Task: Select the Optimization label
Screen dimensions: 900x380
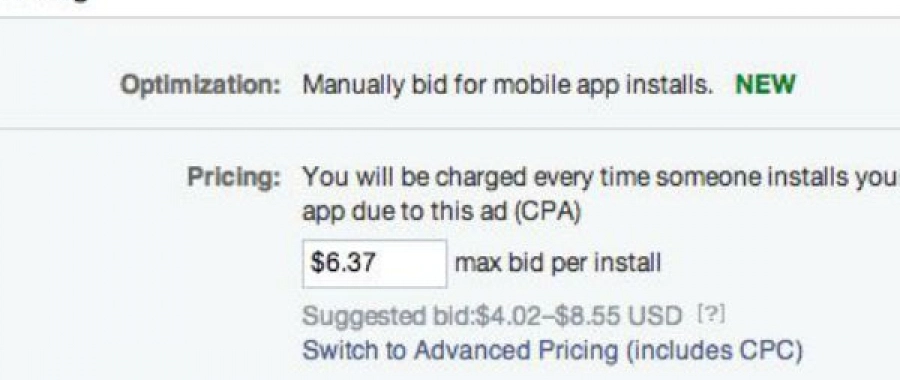Action: (200, 87)
